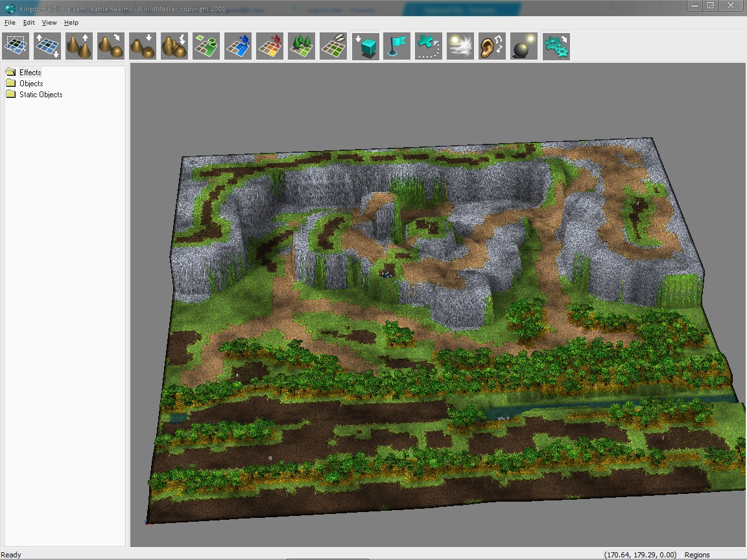Open the Help menu
The height and width of the screenshot is (560, 747).
click(71, 23)
